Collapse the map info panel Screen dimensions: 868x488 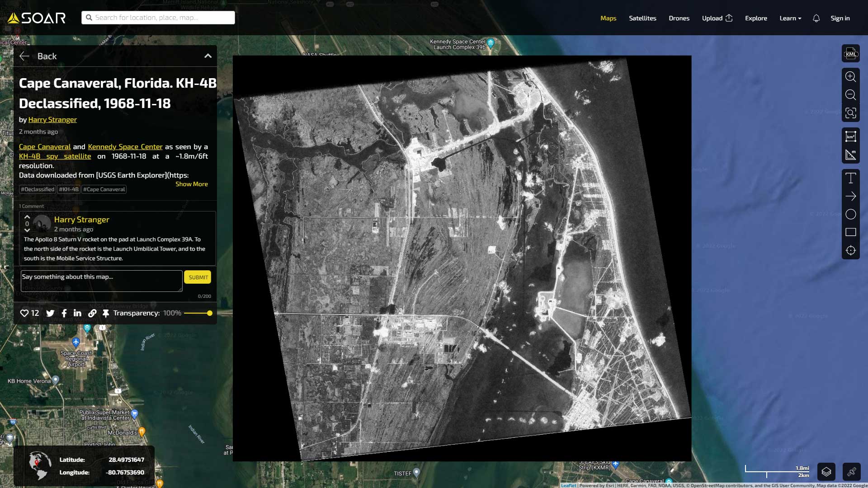click(x=208, y=56)
